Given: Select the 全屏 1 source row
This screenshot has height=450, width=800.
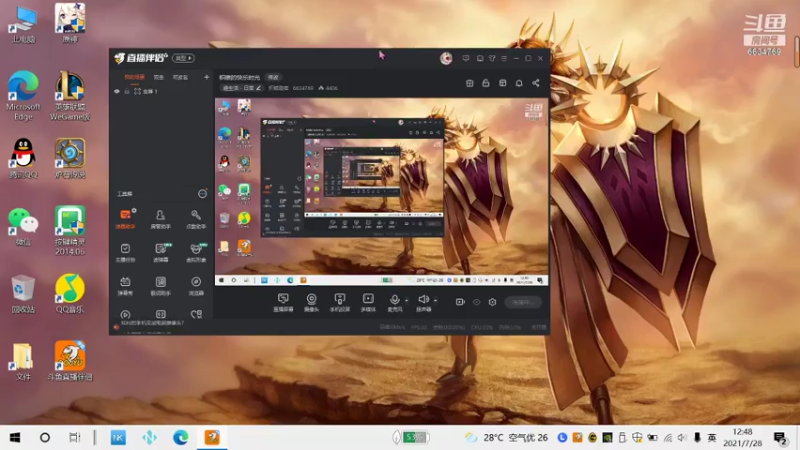Looking at the screenshot, I should [x=161, y=91].
